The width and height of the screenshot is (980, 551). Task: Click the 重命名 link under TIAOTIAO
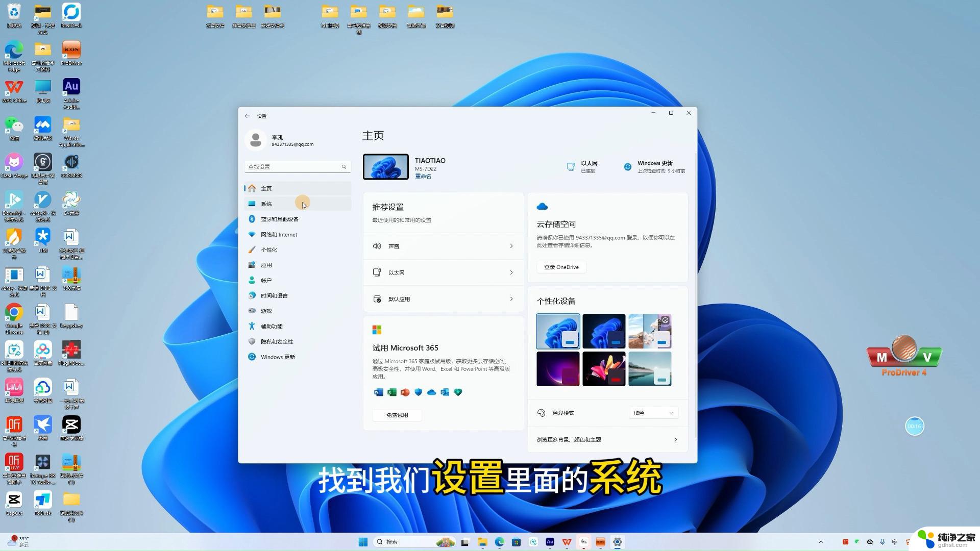click(x=423, y=177)
